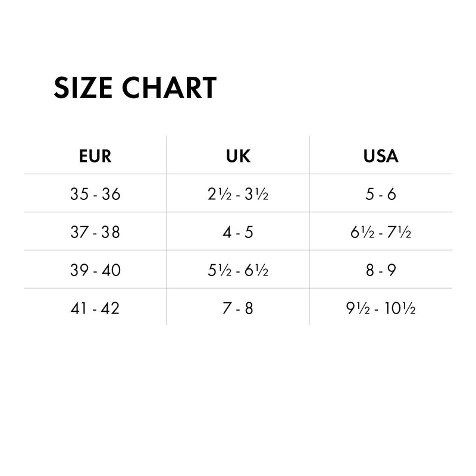Select the EUR 39 - 40 size

(95, 270)
